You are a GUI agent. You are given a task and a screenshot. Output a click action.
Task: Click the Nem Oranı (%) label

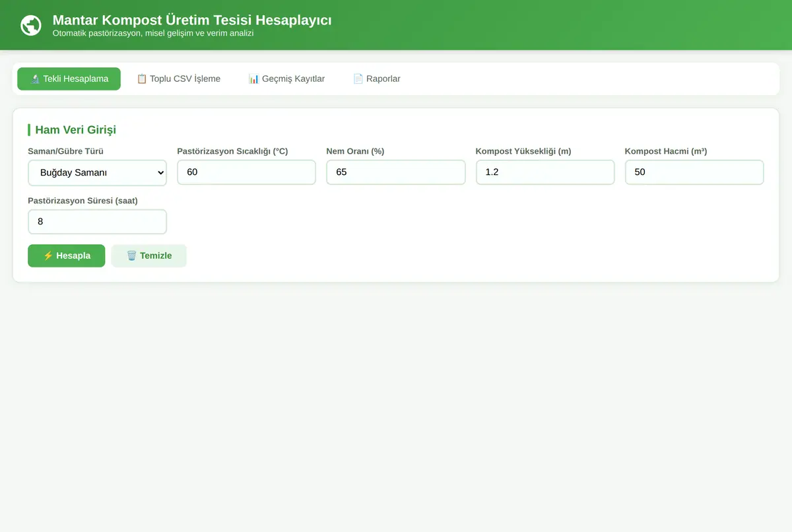pyautogui.click(x=355, y=151)
